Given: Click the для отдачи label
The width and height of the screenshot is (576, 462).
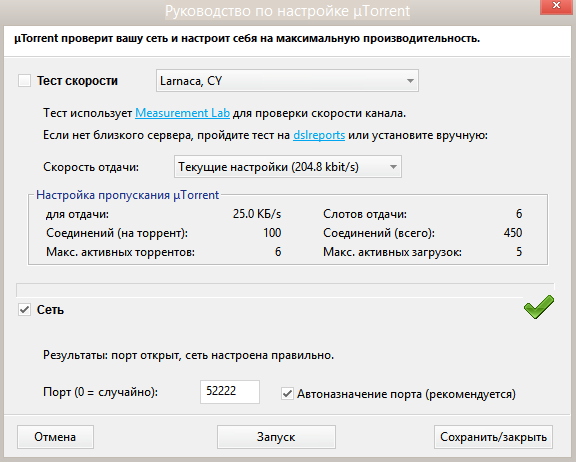Looking at the screenshot, I should pos(77,214).
